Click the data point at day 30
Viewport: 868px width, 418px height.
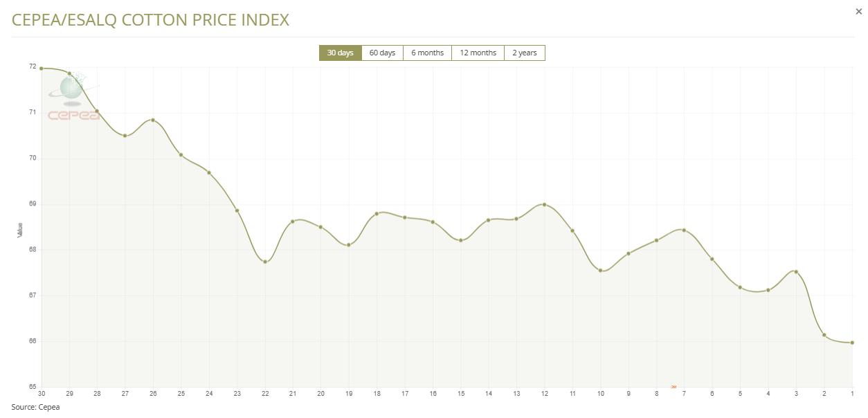click(42, 69)
